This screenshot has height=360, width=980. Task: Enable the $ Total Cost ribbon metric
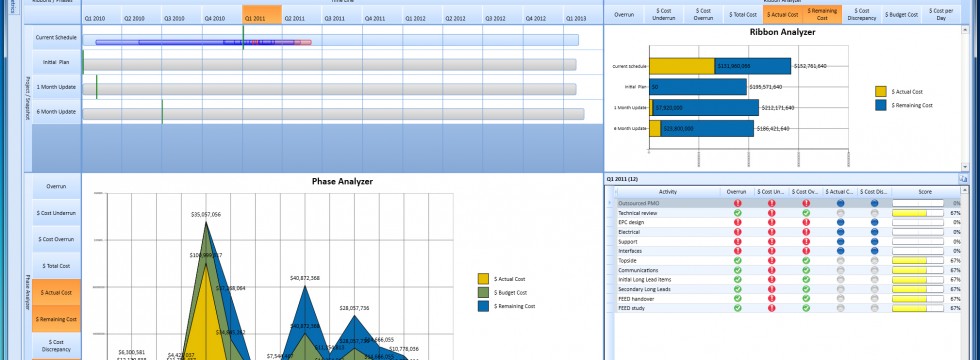(744, 14)
